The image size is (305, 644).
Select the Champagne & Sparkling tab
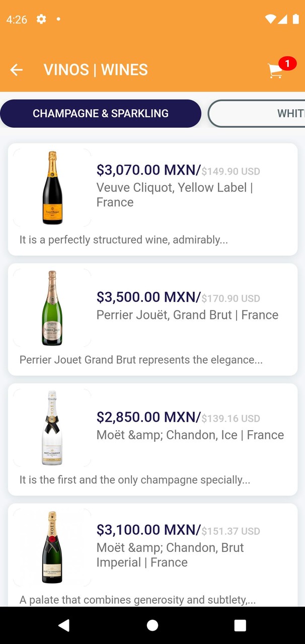101,114
